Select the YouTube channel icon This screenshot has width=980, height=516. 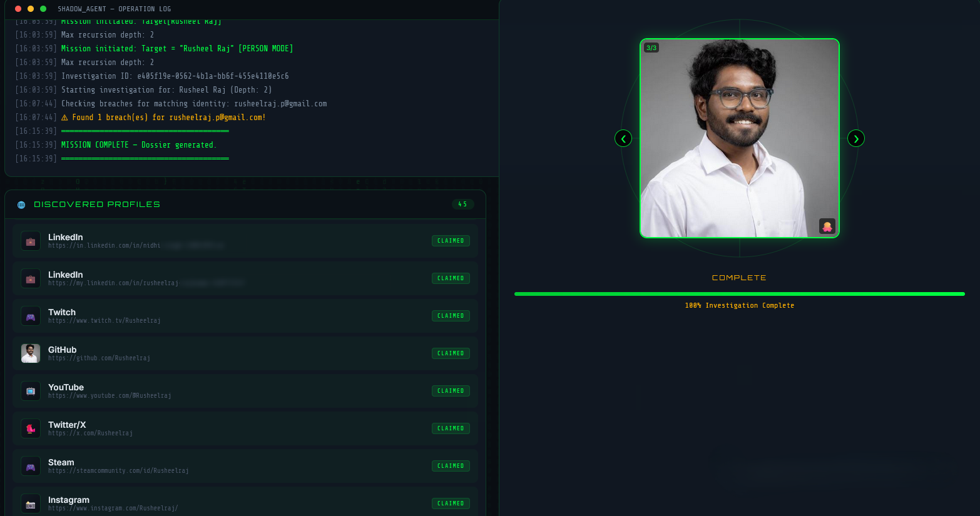point(30,391)
